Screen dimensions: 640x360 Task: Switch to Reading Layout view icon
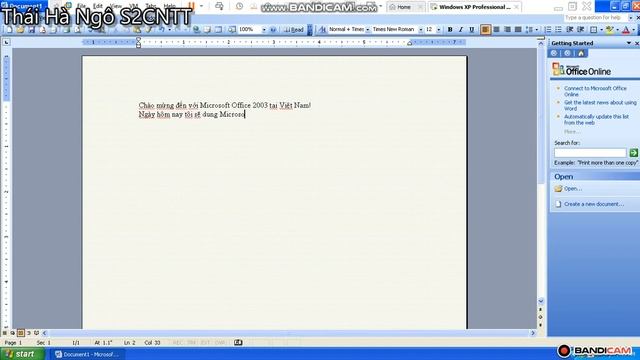(x=36, y=333)
